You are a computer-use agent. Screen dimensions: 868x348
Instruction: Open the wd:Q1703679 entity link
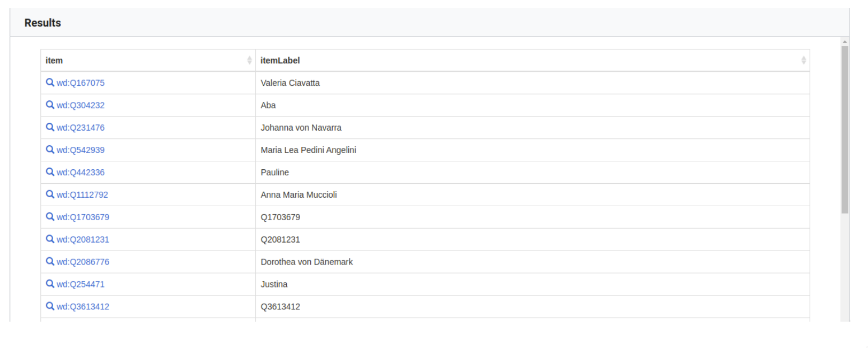(82, 217)
